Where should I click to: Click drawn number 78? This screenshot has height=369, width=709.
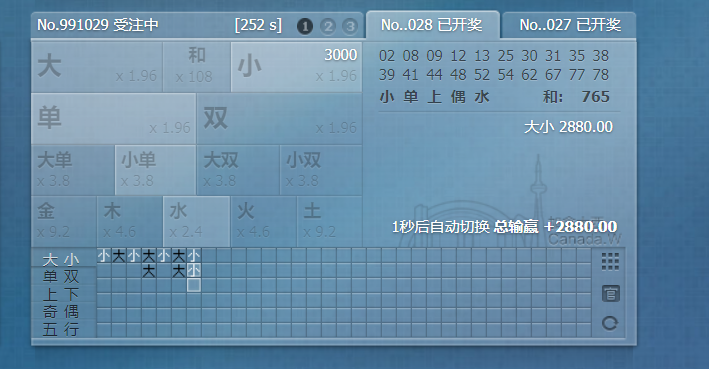pyautogui.click(x=600, y=75)
